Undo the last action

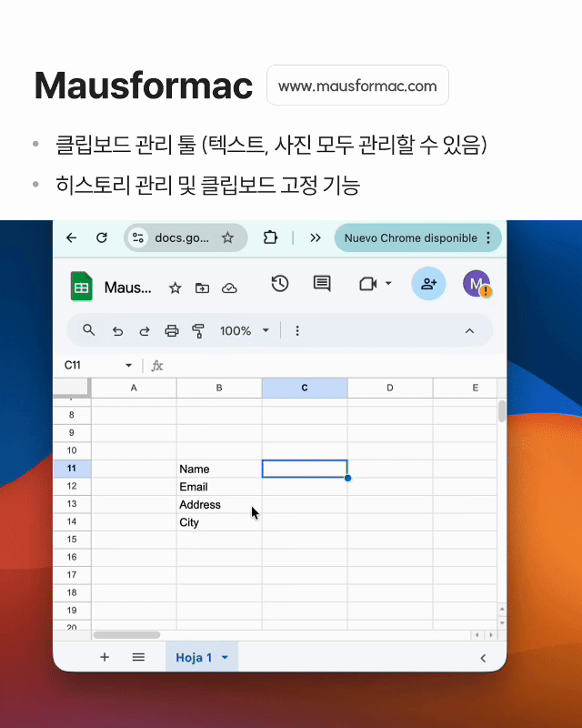pyautogui.click(x=118, y=331)
